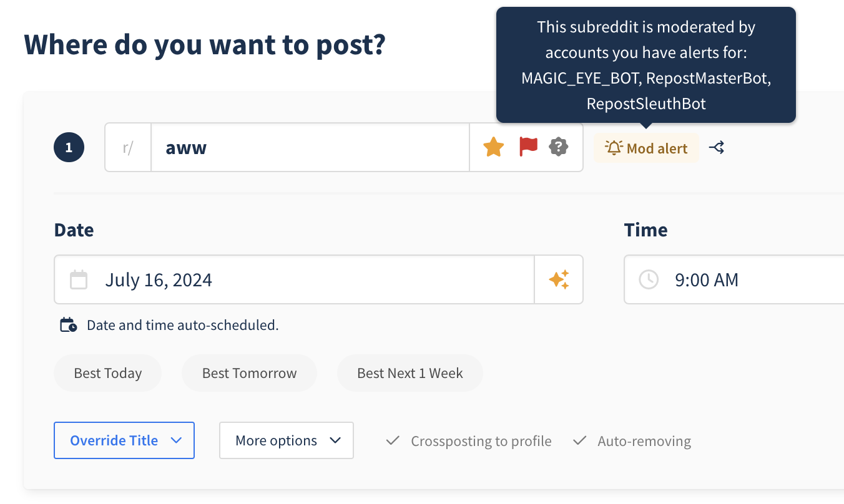844x504 pixels.
Task: Click the subreddit name field containing aww
Action: tap(310, 147)
